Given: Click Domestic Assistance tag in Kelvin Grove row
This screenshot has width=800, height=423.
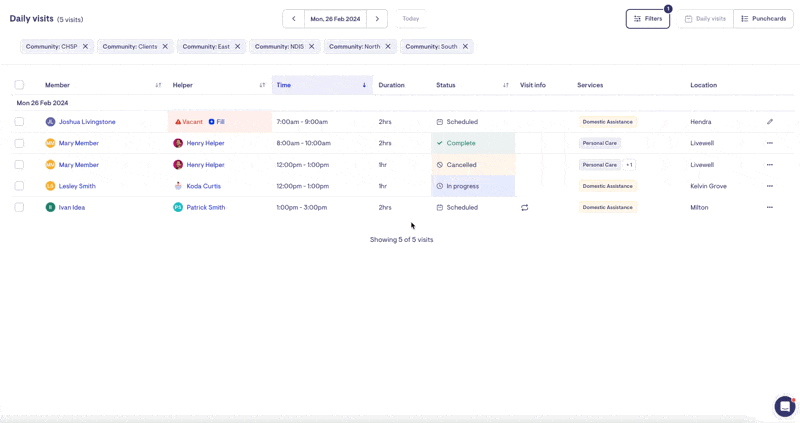Looking at the screenshot, I should point(607,186).
